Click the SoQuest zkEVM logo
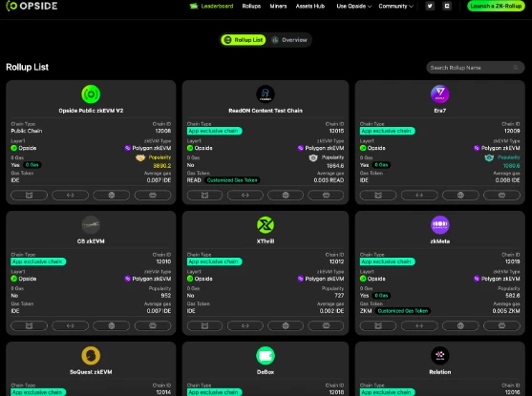Screen dimensions: 532x396 [91, 355]
